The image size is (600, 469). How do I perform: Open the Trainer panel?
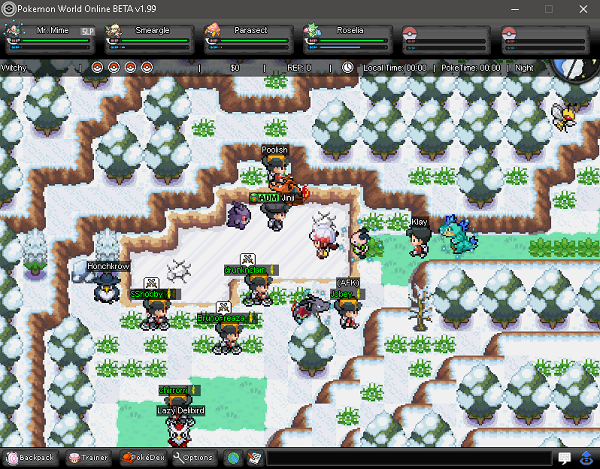(x=89, y=458)
